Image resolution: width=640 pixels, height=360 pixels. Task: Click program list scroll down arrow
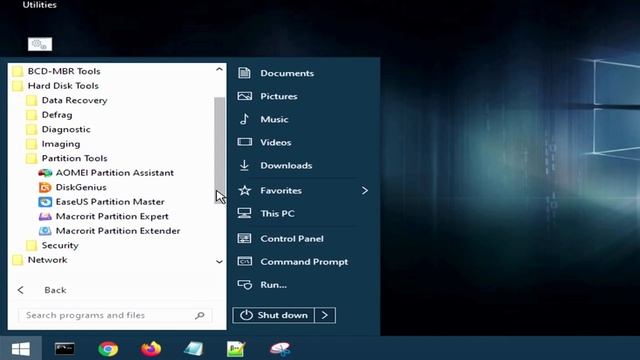[x=219, y=262]
